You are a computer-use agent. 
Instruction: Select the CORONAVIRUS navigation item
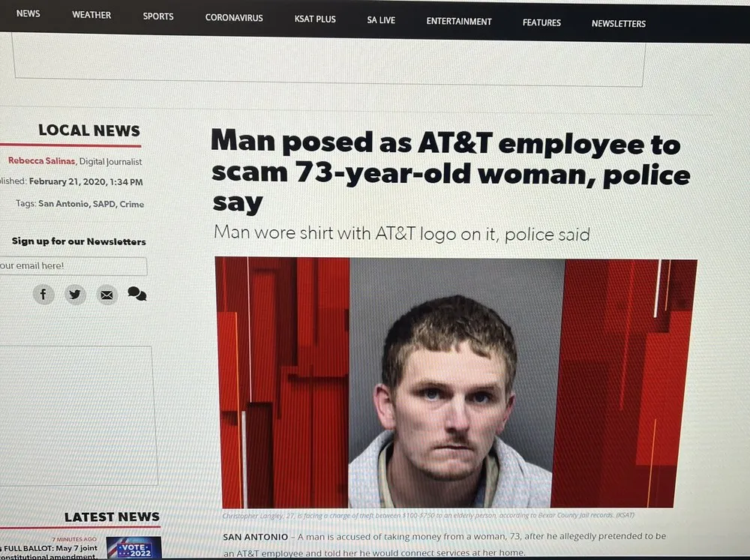click(x=234, y=18)
